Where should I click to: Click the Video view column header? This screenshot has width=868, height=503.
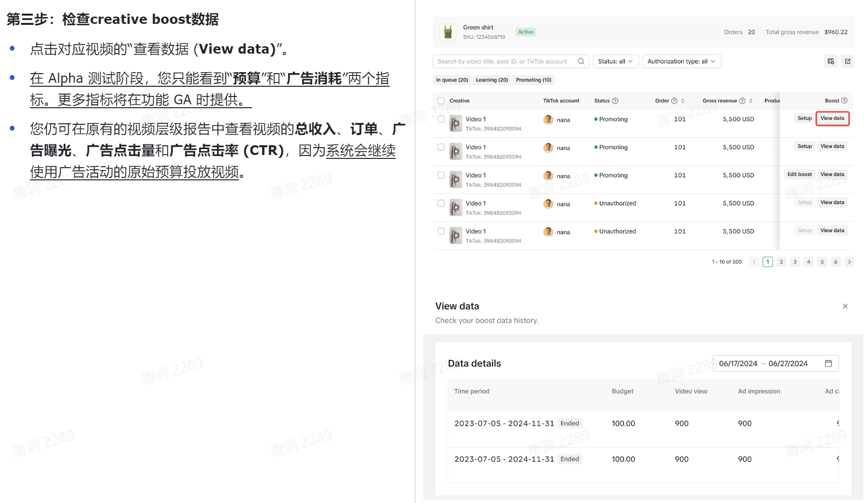(691, 391)
